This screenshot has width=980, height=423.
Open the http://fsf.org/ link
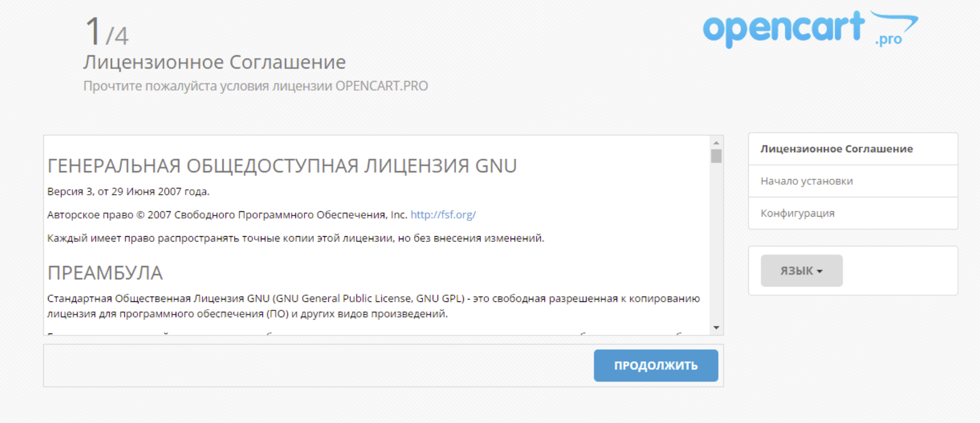pyautogui.click(x=443, y=215)
